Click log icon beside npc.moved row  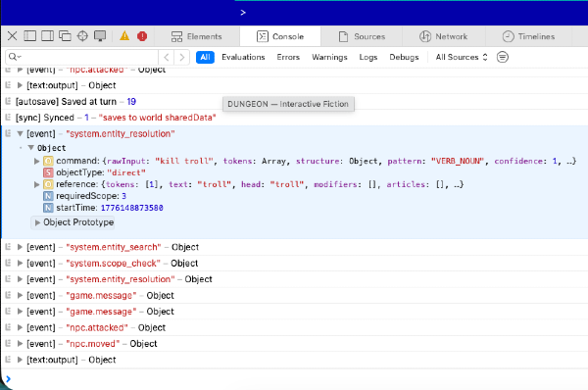click(x=8, y=344)
